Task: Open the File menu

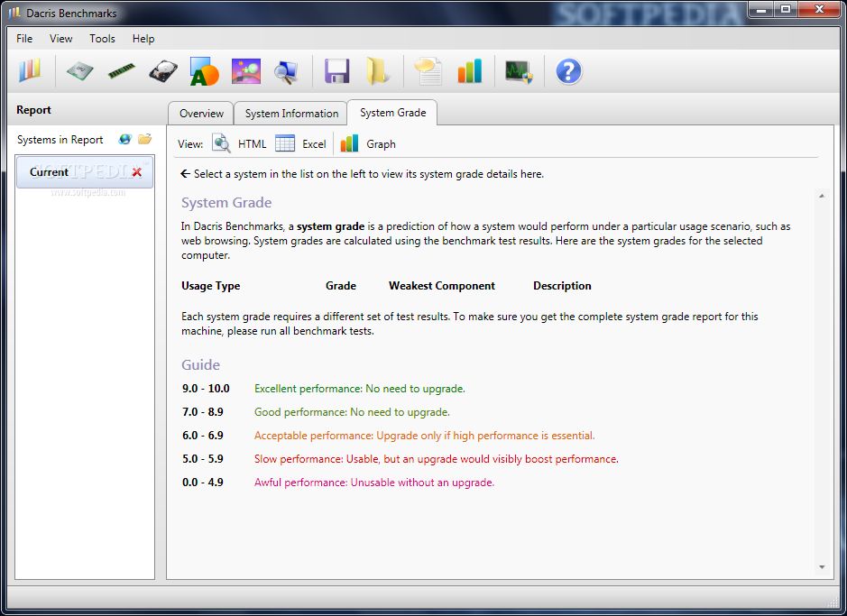Action: [x=24, y=39]
